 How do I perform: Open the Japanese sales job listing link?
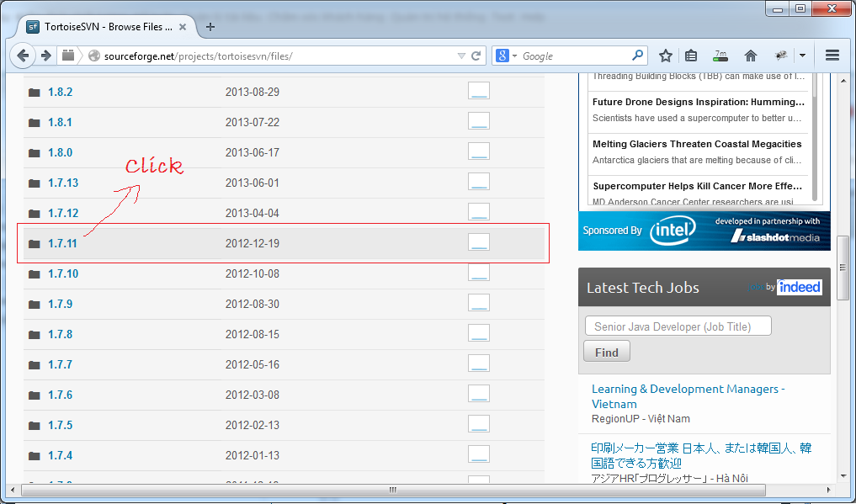click(x=701, y=455)
